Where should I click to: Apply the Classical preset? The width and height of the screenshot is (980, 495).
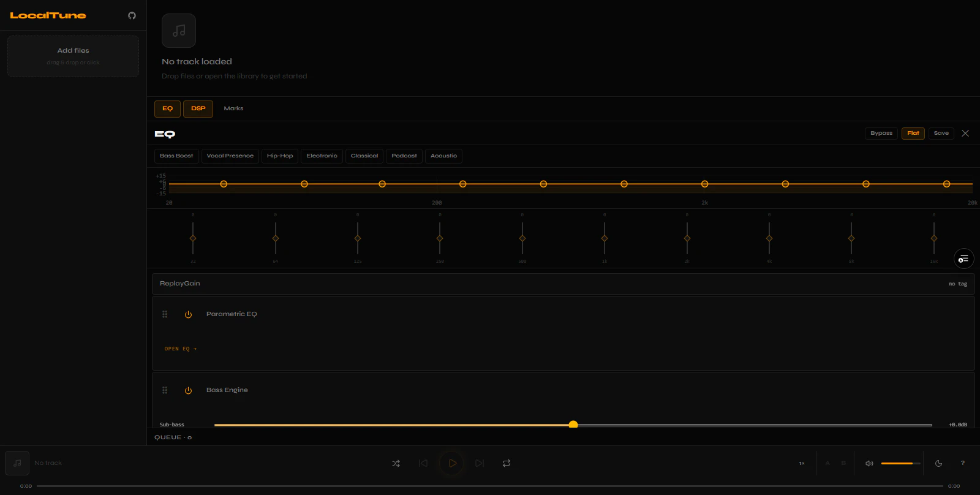364,156
